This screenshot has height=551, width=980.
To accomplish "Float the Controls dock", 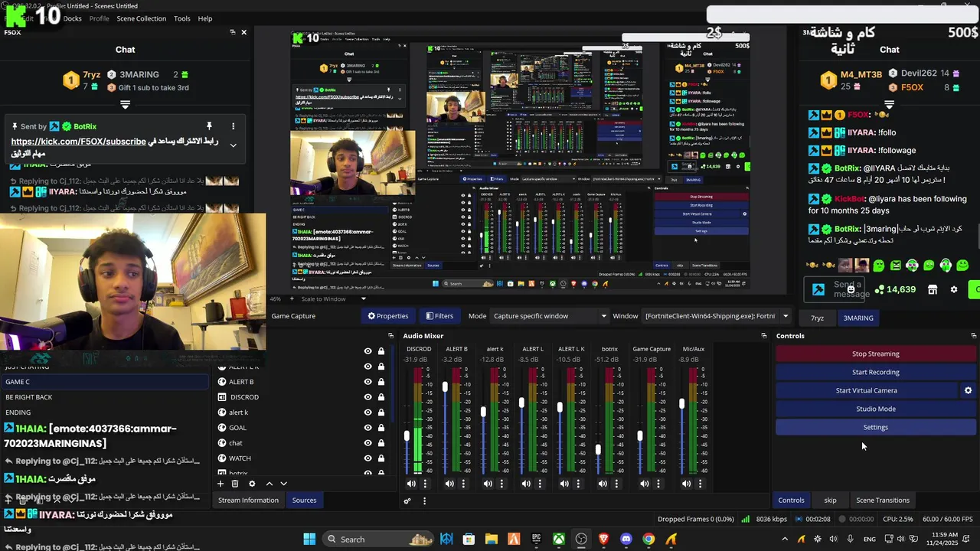I will point(973,336).
